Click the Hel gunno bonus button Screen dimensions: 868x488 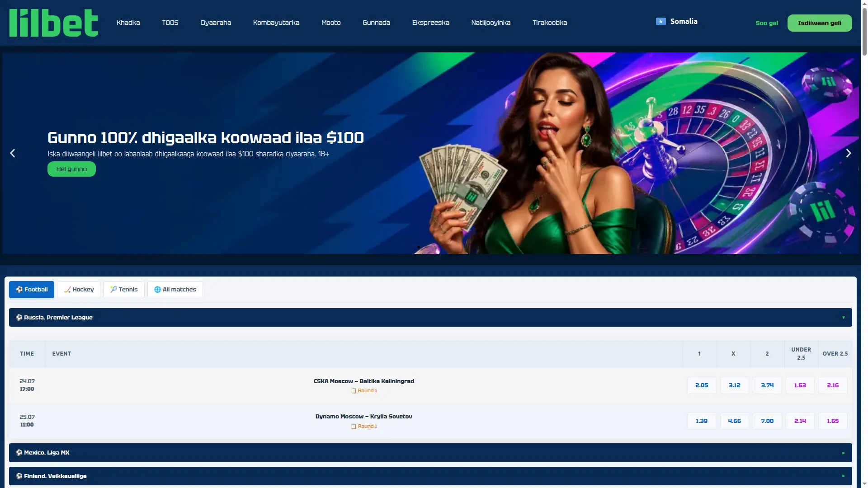71,169
